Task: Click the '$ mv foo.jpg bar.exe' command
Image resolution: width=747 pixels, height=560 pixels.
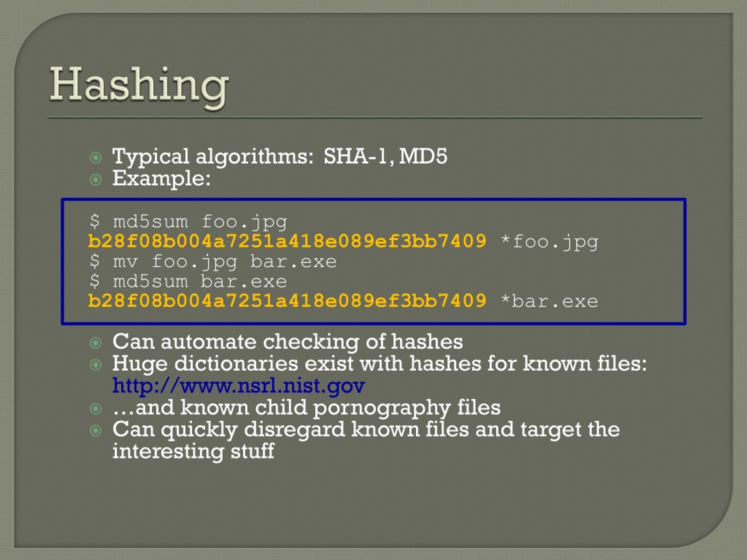Action: click(213, 262)
